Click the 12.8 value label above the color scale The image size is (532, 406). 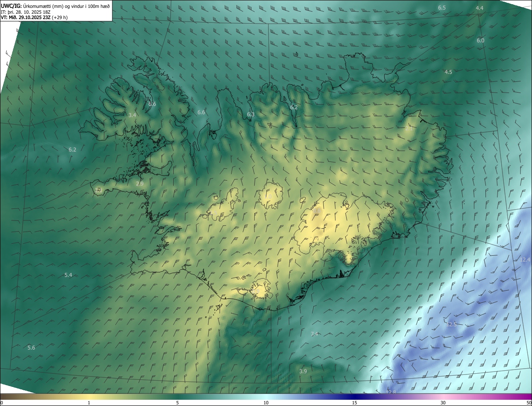(391, 392)
